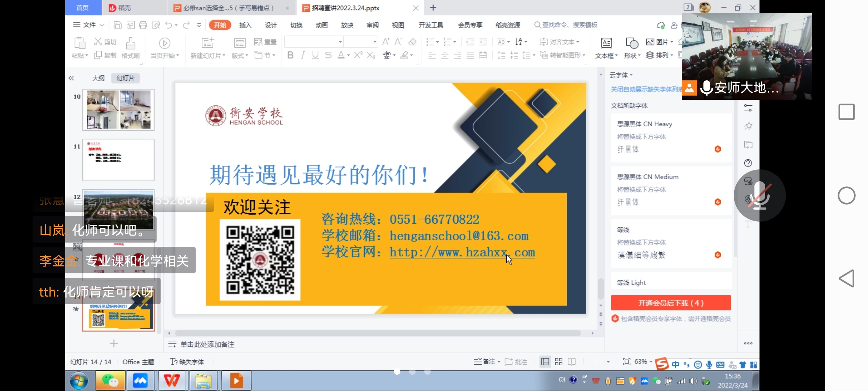Switch to slide sorter grid view
The image size is (868, 391).
(x=558, y=362)
